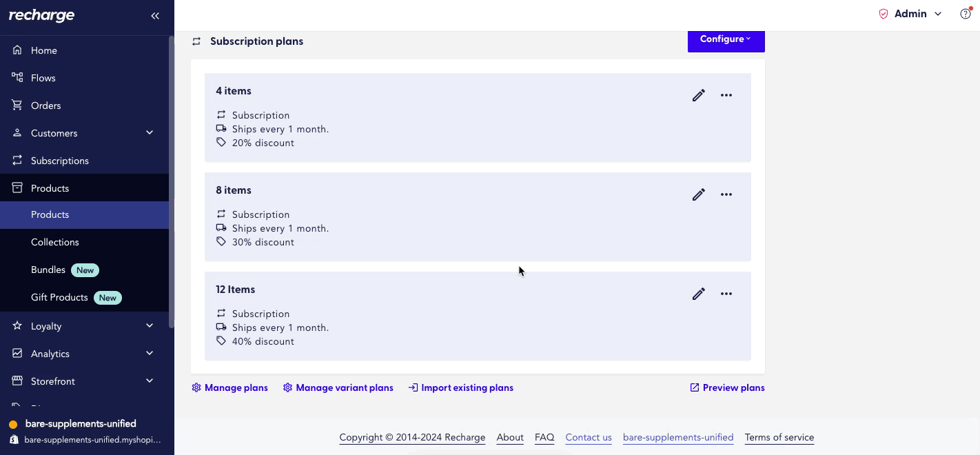Open three-dot menu for 8 items plan
980x455 pixels.
726,194
